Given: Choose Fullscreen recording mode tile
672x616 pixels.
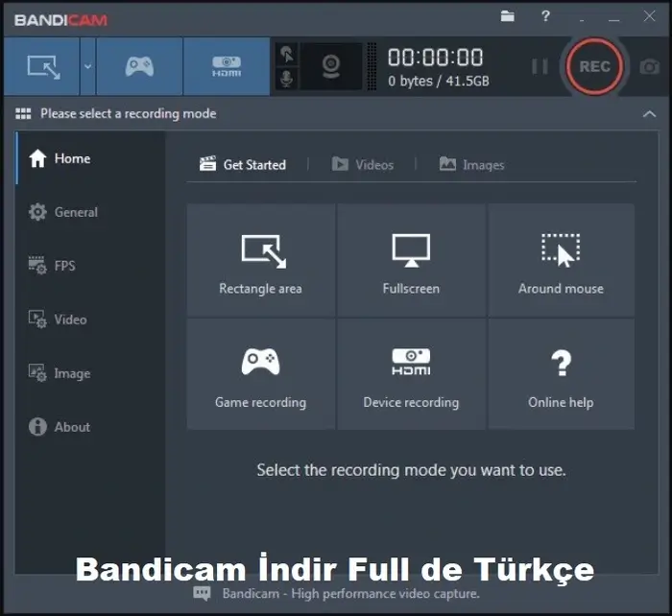Looking at the screenshot, I should point(411,260).
